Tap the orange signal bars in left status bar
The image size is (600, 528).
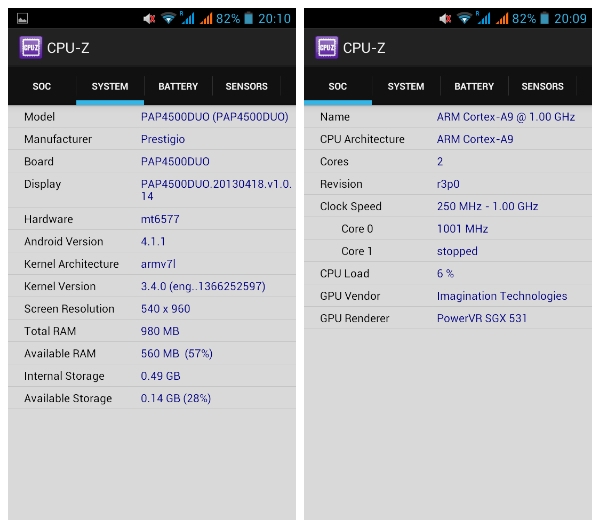click(x=206, y=18)
